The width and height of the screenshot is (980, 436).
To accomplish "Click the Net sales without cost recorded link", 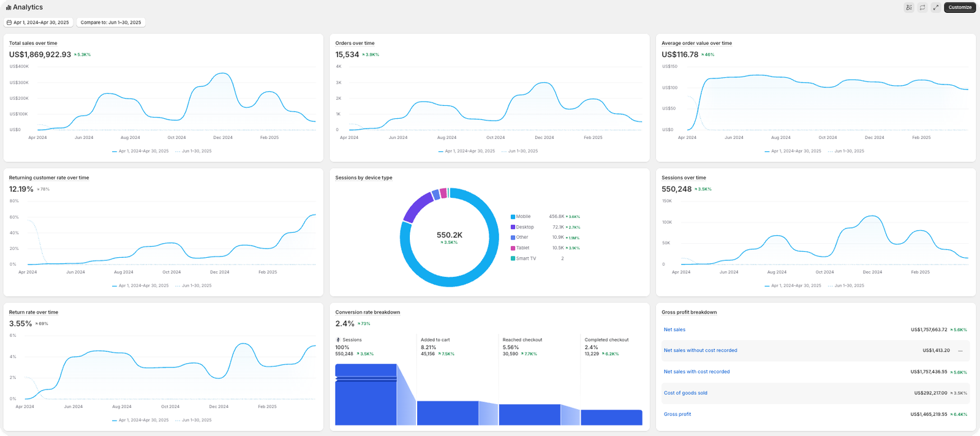I will [700, 351].
